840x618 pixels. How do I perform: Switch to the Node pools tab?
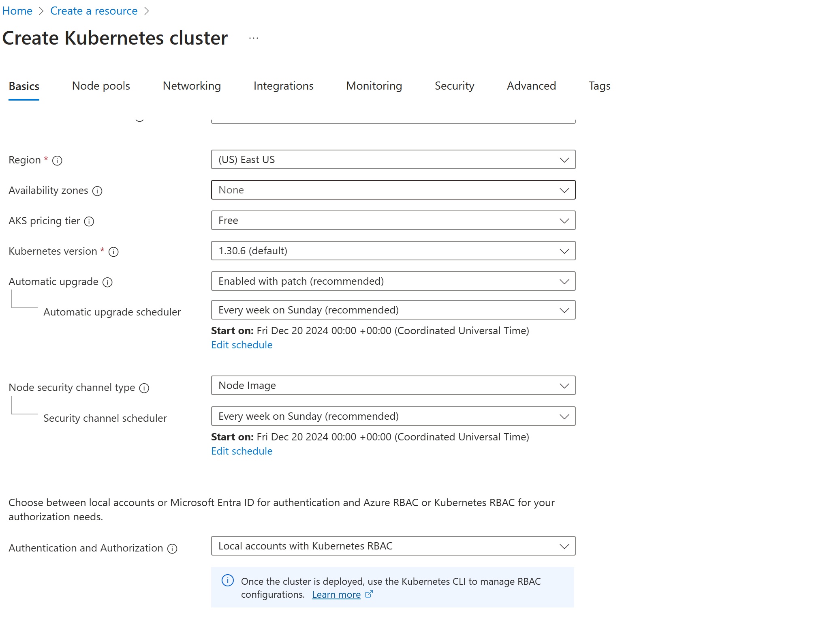click(x=100, y=86)
